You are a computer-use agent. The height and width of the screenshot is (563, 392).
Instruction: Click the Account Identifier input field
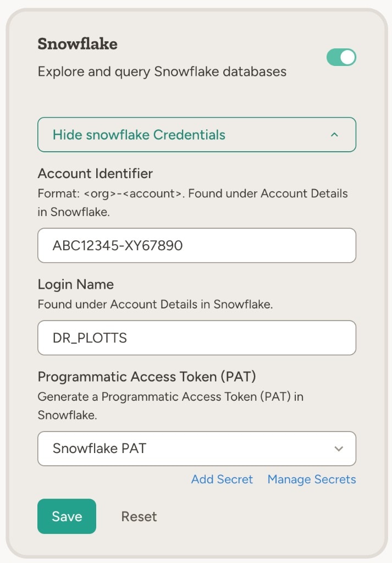(196, 245)
